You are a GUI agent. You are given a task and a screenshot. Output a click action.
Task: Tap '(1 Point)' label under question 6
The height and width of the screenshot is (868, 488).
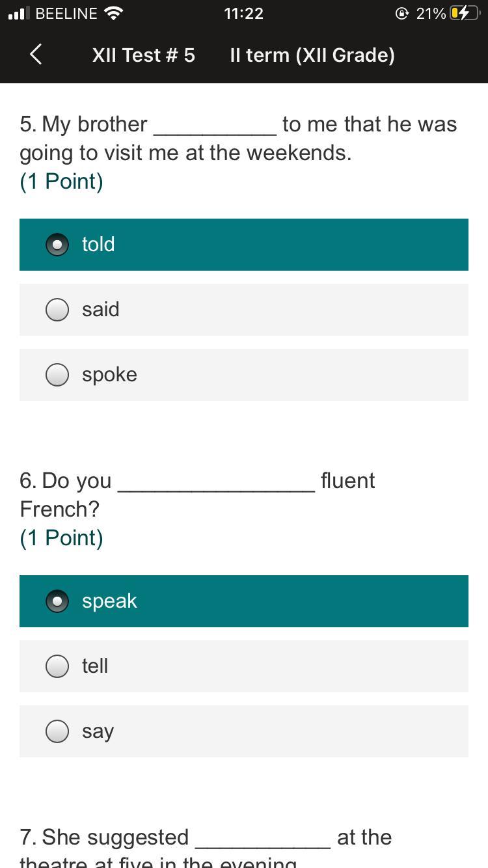coord(61,538)
